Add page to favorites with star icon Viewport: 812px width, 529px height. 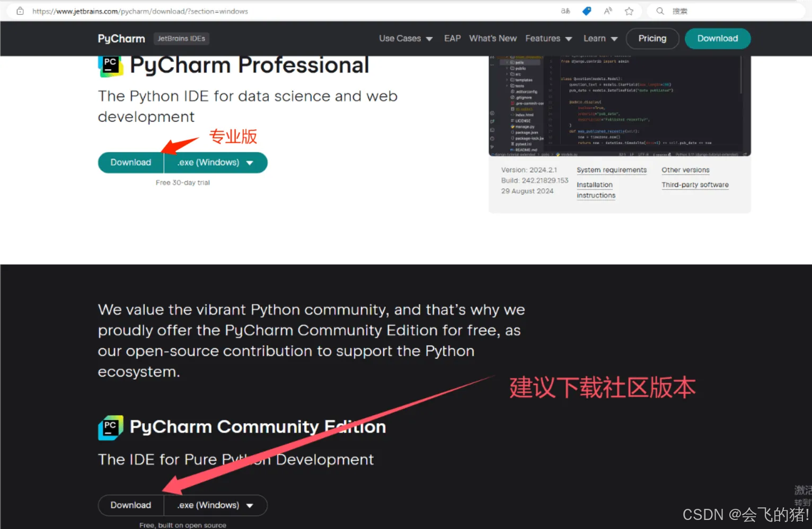(x=629, y=11)
